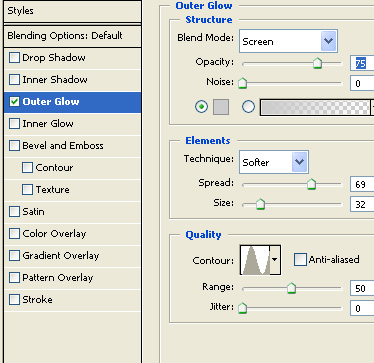Click the Jitter value field
The image size is (374, 363).
tap(362, 308)
